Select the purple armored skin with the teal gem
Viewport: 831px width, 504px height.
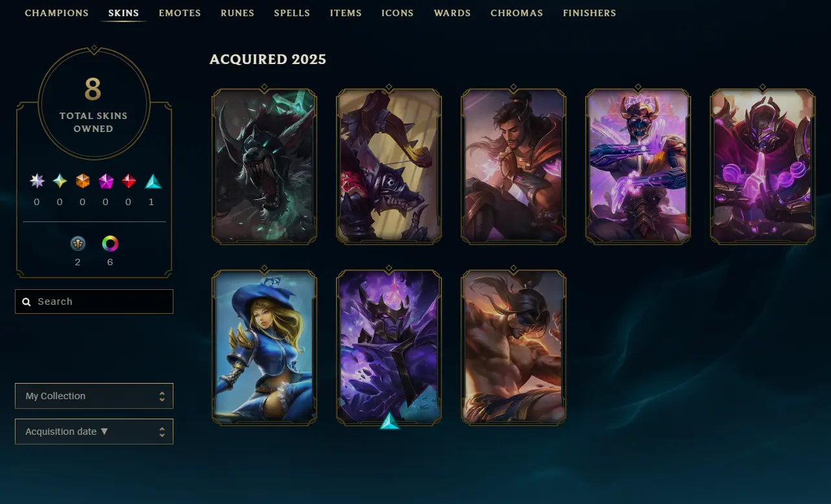point(389,347)
